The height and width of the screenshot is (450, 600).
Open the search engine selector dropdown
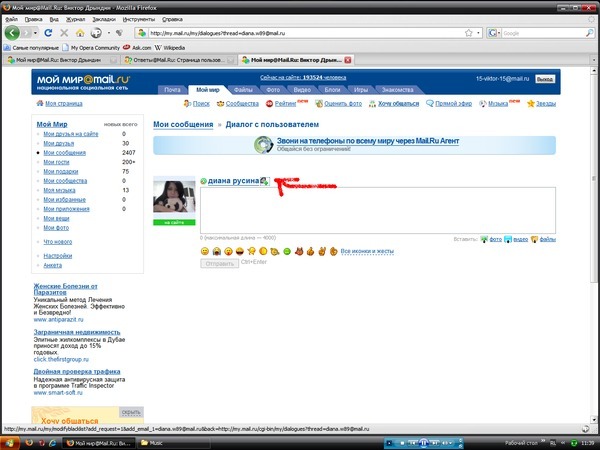(494, 33)
